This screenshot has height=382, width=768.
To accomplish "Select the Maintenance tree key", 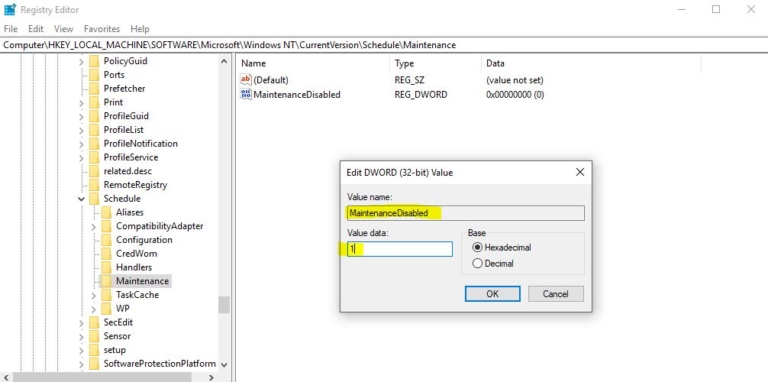I will 142,281.
